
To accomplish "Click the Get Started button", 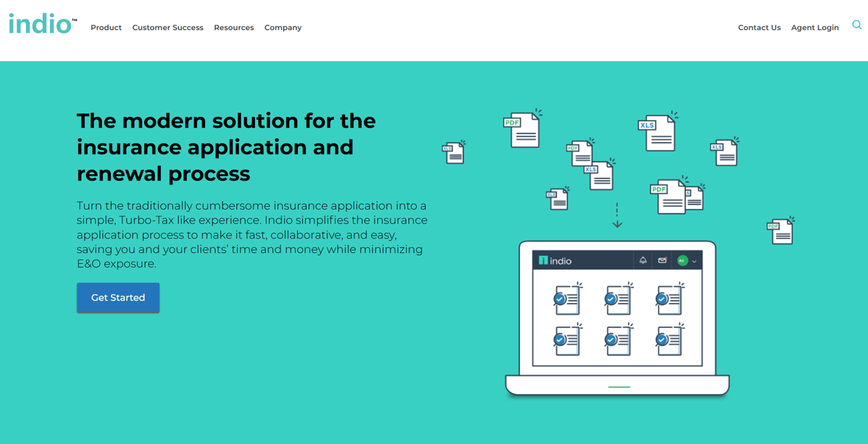I will (x=118, y=298).
